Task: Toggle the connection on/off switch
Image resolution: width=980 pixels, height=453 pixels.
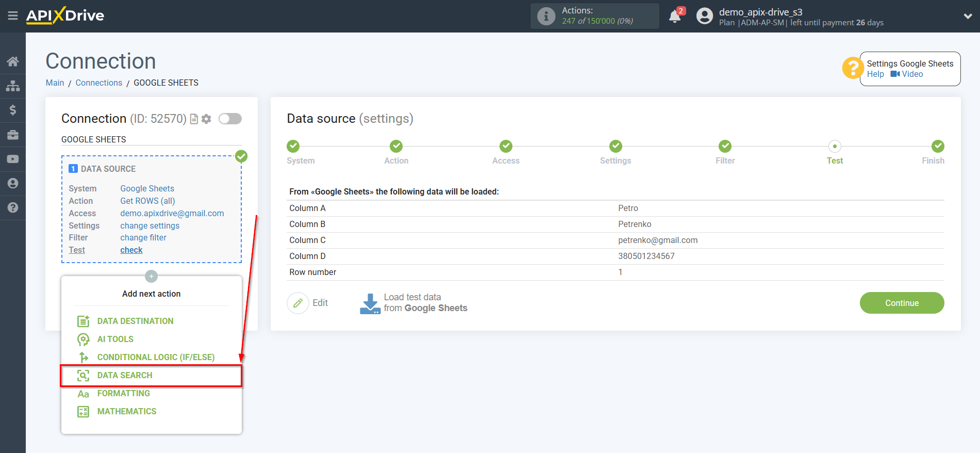Action: click(230, 119)
